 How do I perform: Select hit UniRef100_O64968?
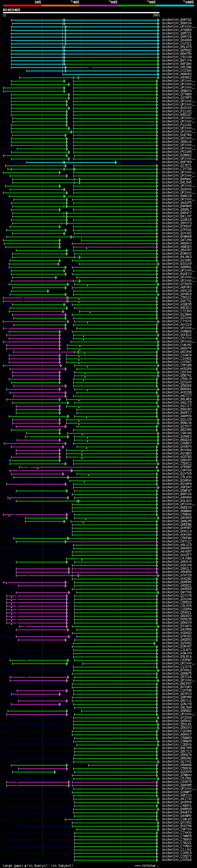(x=177, y=40)
